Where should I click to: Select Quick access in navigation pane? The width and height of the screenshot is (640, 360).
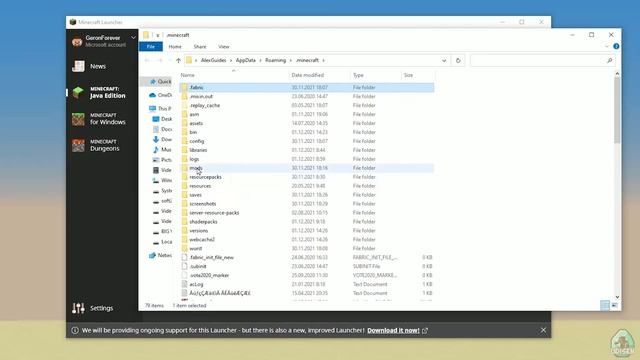[x=160, y=82]
